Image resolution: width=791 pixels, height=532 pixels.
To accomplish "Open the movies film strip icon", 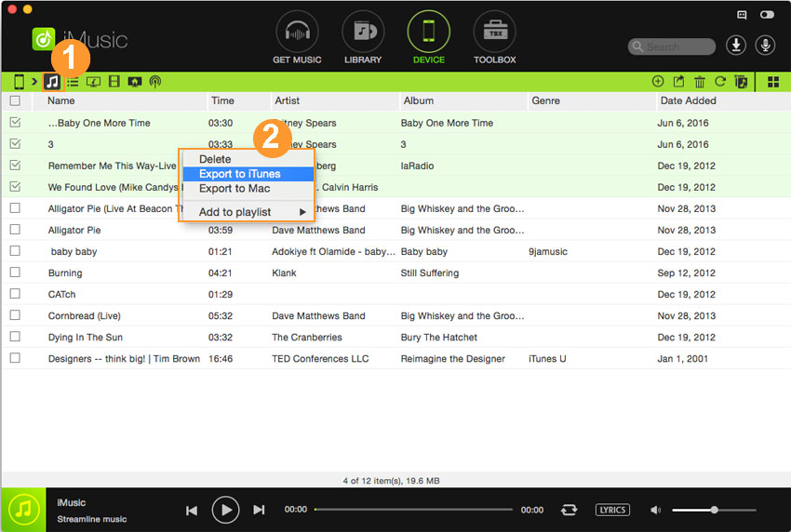I will [114, 81].
